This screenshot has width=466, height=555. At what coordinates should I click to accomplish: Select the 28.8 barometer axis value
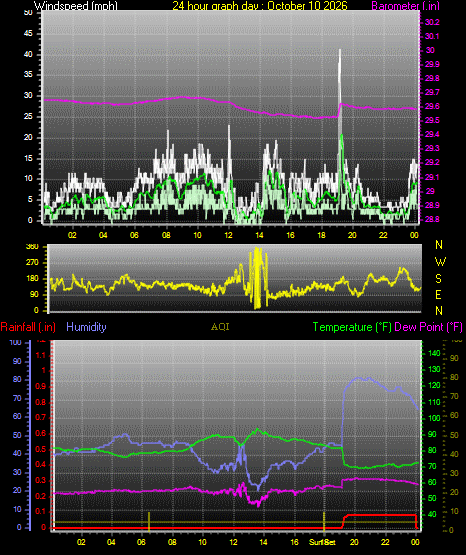tap(432, 219)
